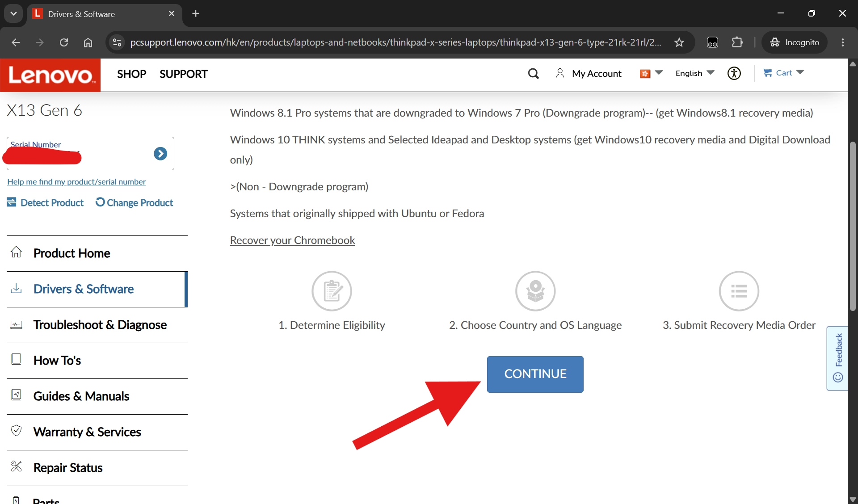Open a new browser tab

(x=195, y=13)
